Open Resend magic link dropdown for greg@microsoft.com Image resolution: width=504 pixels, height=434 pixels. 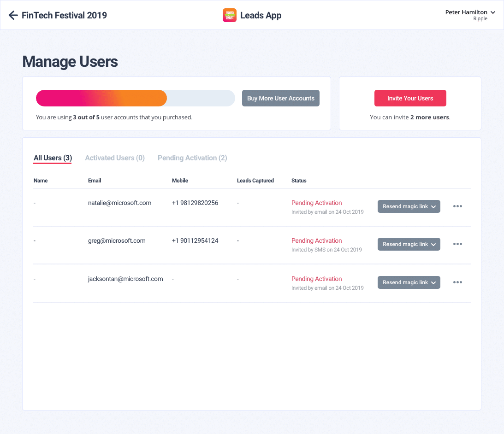(409, 244)
